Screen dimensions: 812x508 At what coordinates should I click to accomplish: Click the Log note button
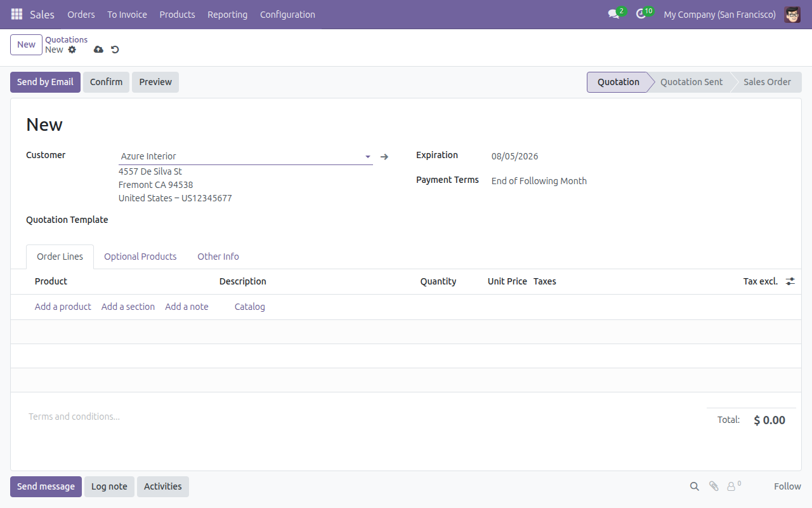pos(109,486)
